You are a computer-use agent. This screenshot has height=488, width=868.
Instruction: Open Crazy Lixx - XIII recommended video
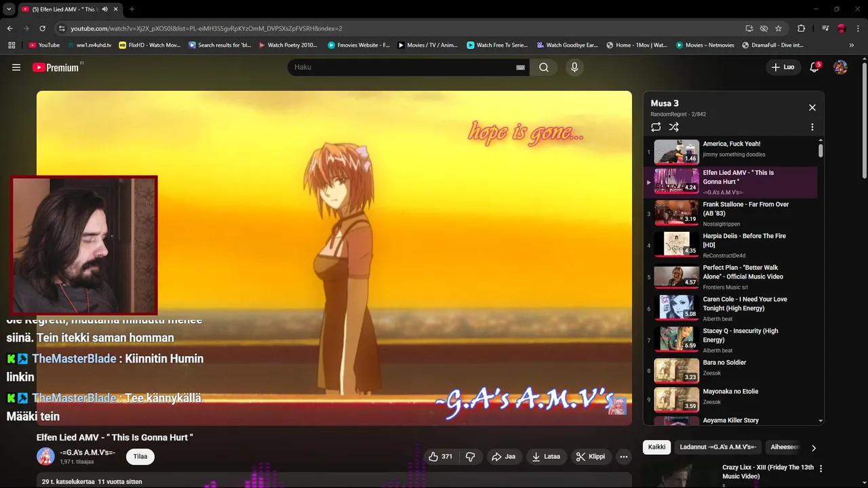click(x=768, y=472)
